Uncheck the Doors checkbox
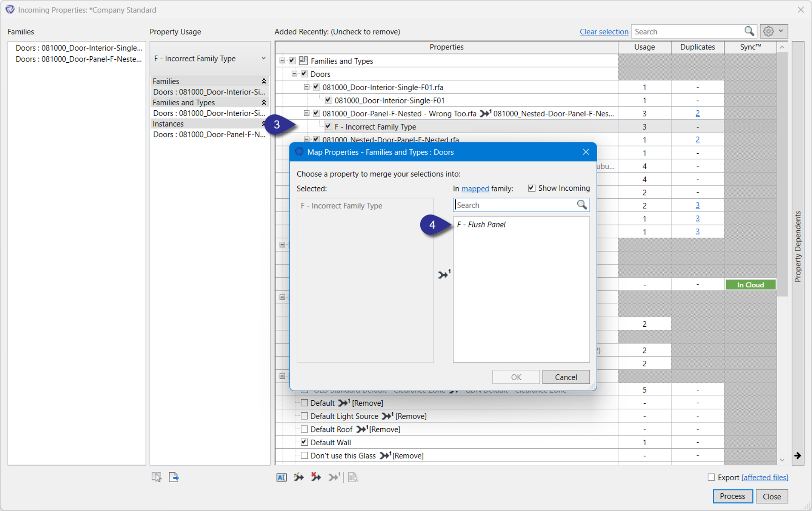Screen dimensions: 812x511 click(304, 74)
